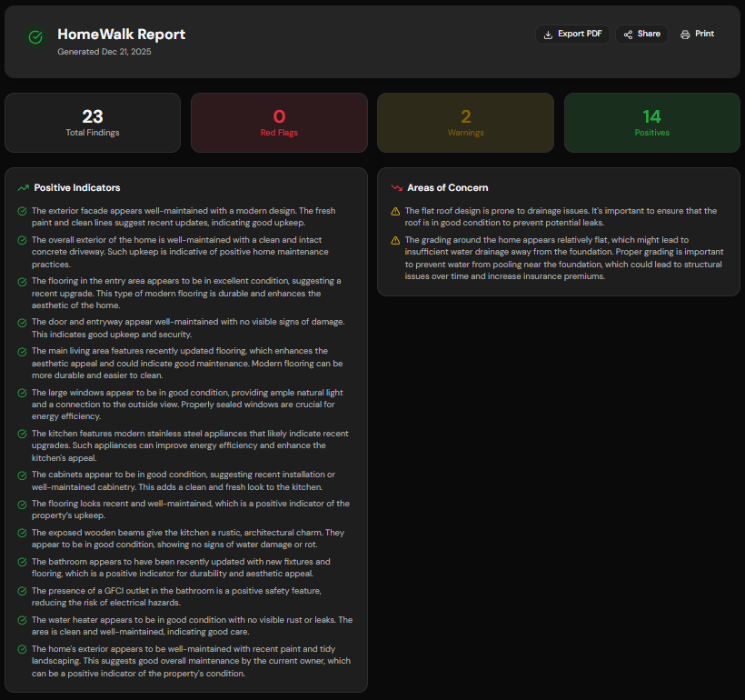Select the Print action
The height and width of the screenshot is (700, 745).
[x=696, y=34]
